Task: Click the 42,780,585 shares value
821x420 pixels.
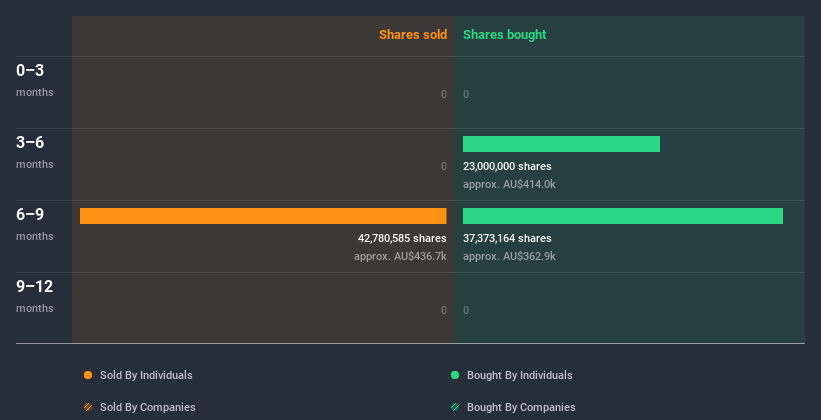Action: pos(402,238)
